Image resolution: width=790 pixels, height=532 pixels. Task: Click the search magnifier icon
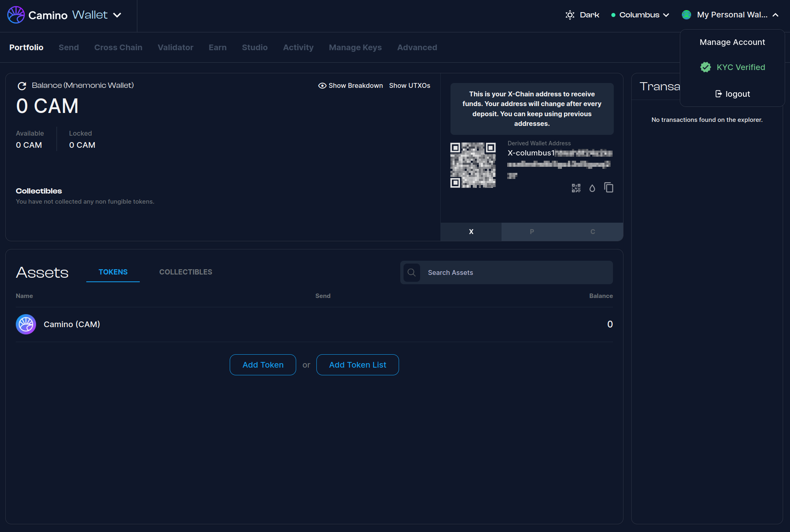pos(412,272)
